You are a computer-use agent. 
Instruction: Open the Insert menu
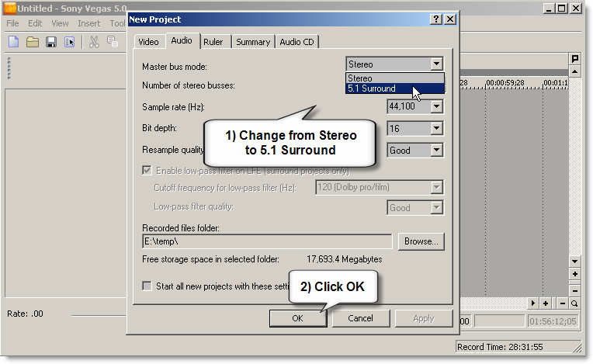point(89,23)
